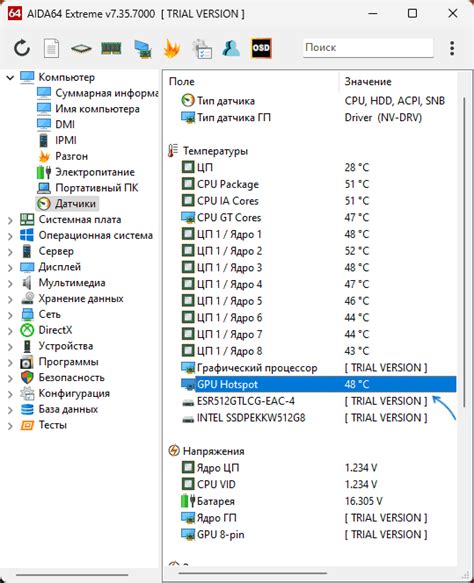Open the Report page icon
The height and width of the screenshot is (583, 474).
tap(51, 48)
